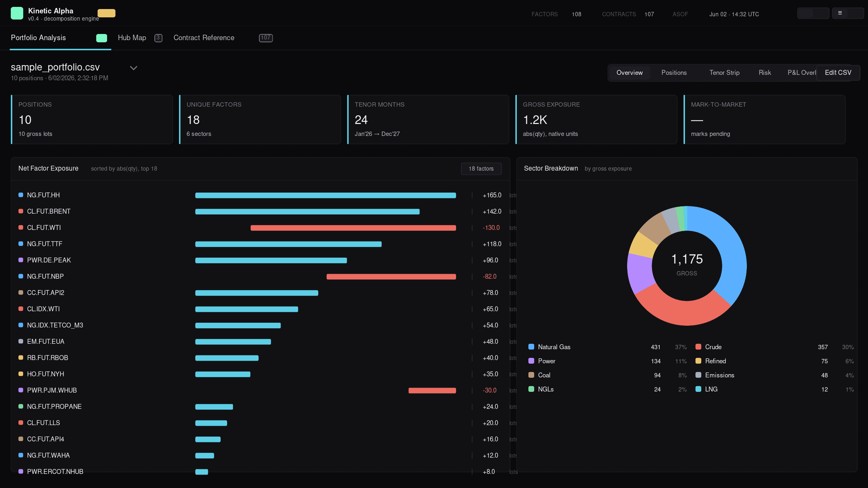Click the Edit CSV button
The height and width of the screenshot is (488, 868).
[x=838, y=73]
